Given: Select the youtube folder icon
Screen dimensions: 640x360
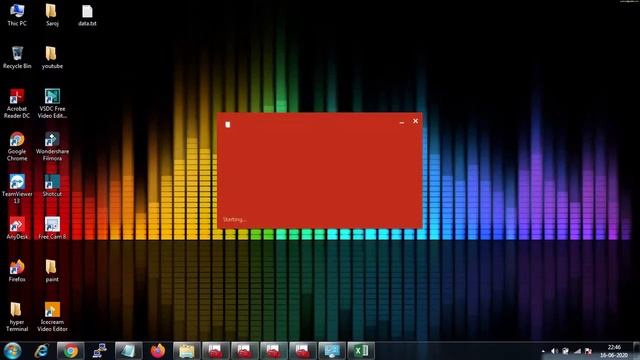Looking at the screenshot, I should point(52,57).
